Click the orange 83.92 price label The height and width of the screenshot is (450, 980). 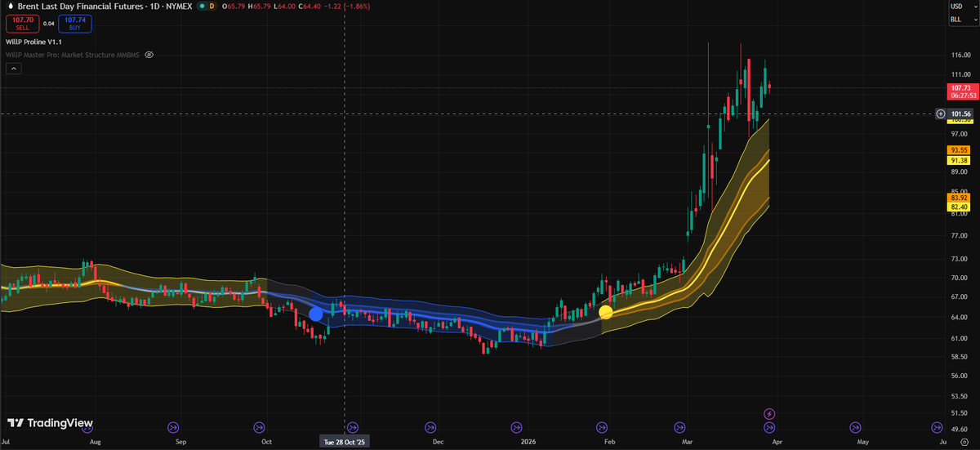click(x=959, y=198)
